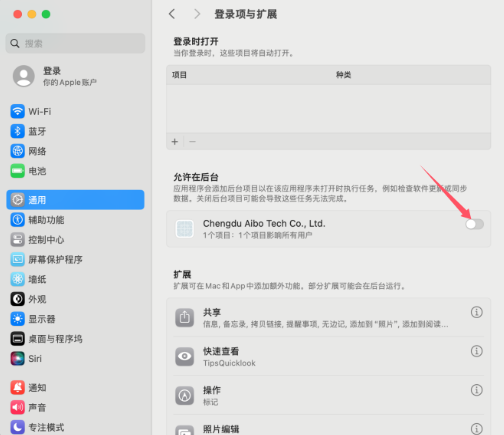The height and width of the screenshot is (435, 504).
Task: Open Siri settings
Action: pyautogui.click(x=75, y=359)
